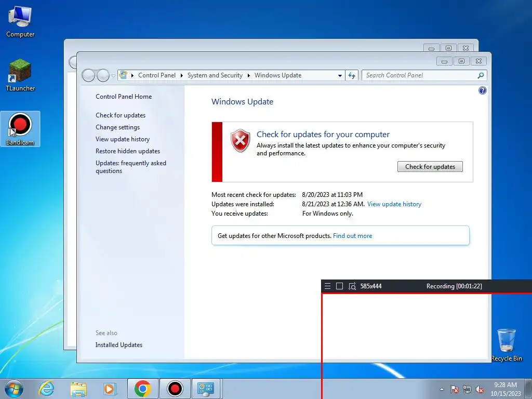Open the clock showing 9:28 AM

(506, 389)
